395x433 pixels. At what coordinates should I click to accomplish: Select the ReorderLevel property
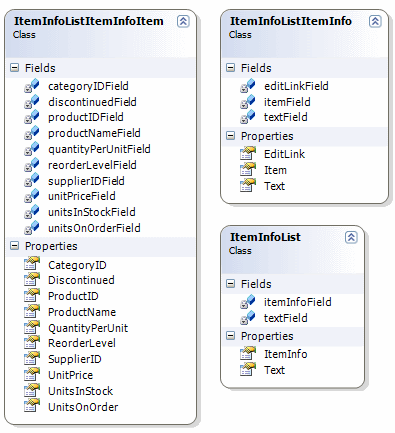(82, 343)
